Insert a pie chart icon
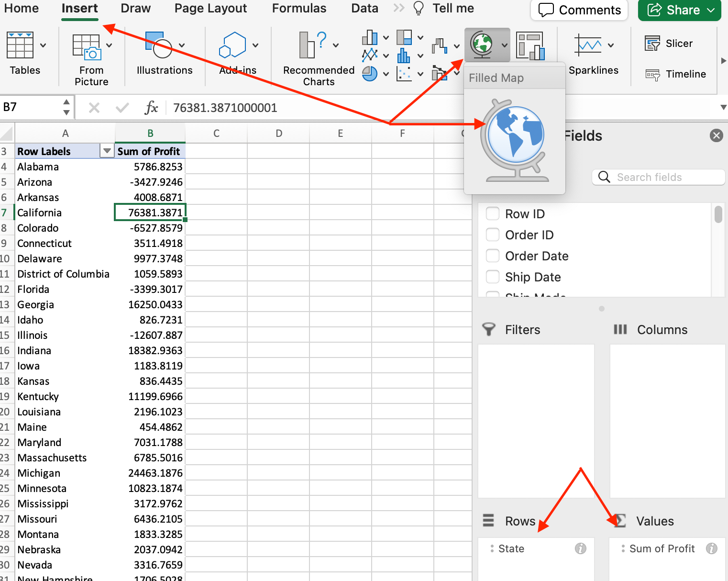 [x=370, y=74]
